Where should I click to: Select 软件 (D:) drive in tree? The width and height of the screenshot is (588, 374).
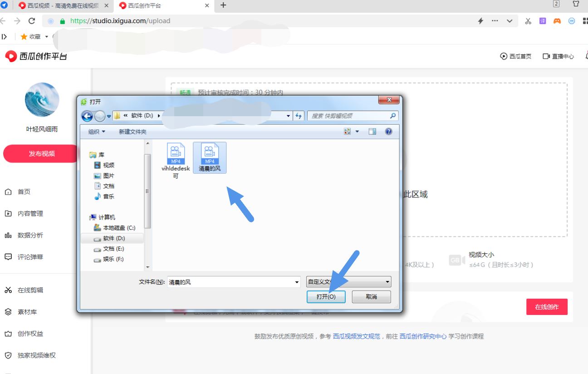[x=112, y=238]
